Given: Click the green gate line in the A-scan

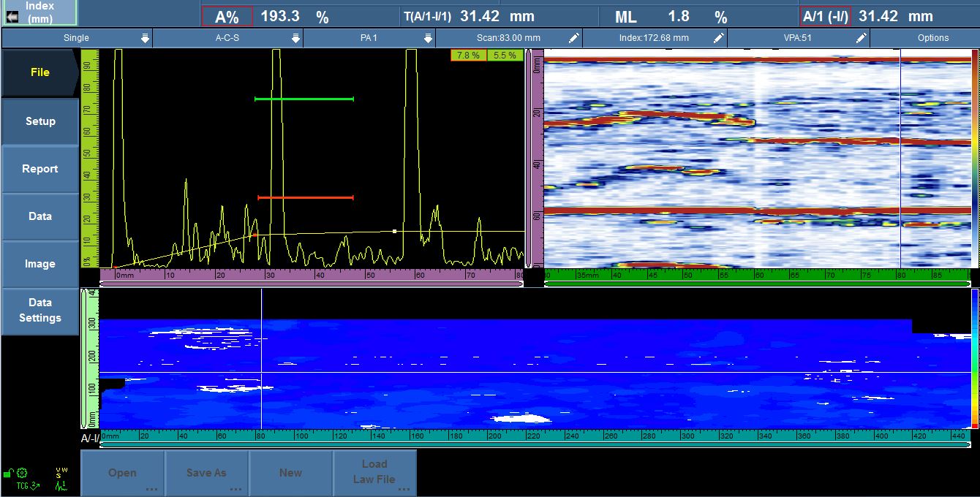Looking at the screenshot, I should point(304,99).
